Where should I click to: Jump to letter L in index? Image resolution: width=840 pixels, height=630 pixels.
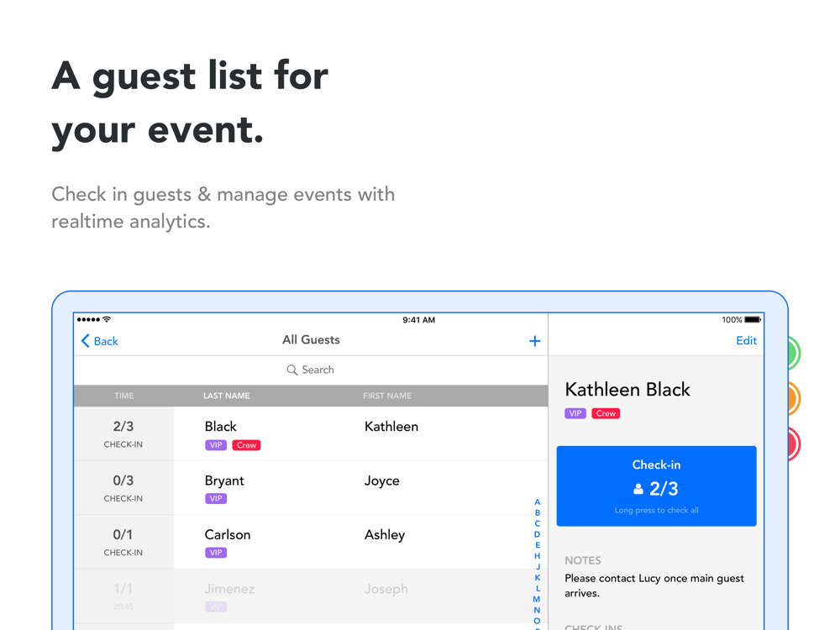point(538,588)
